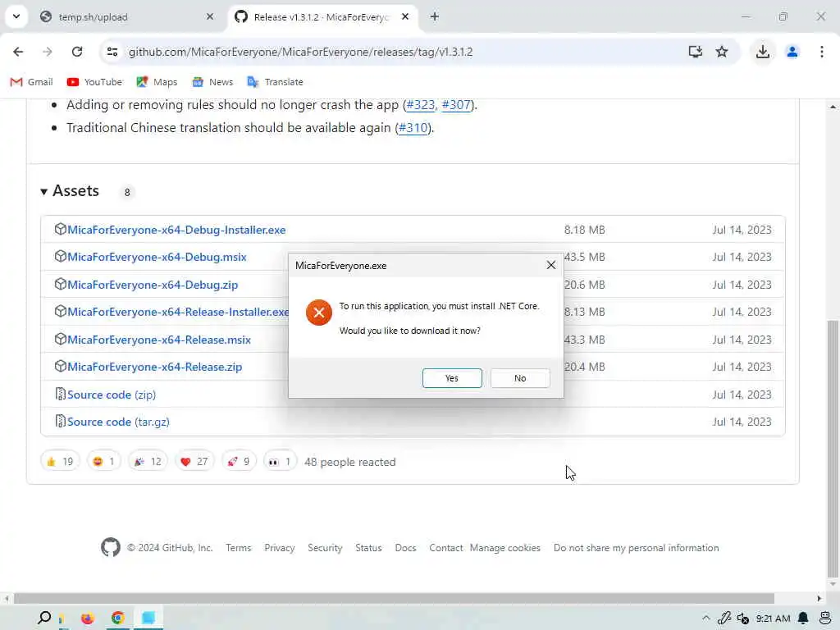Click zip file icon beside Source code (zip)

click(61, 395)
